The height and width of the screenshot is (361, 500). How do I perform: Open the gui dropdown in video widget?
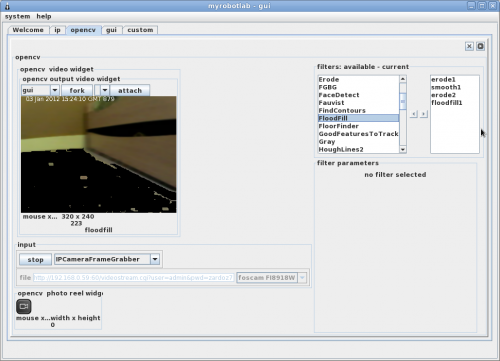click(x=55, y=90)
